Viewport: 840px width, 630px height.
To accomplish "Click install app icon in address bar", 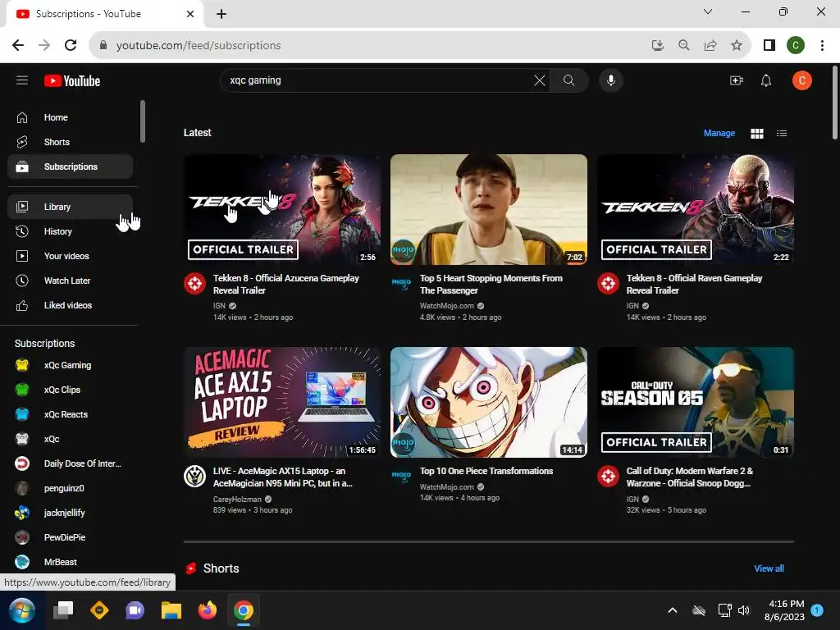I will coord(657,46).
